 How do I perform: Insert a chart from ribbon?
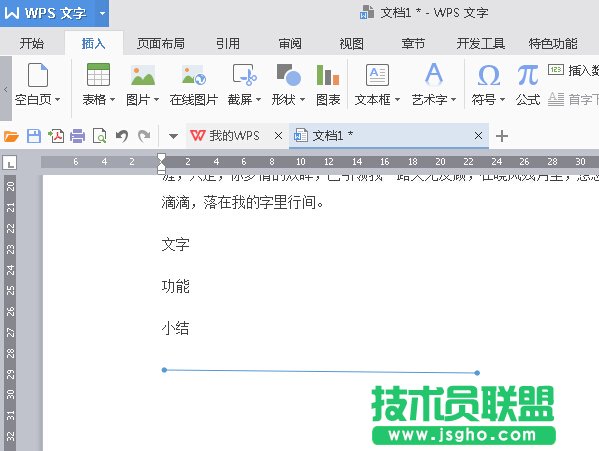point(328,75)
